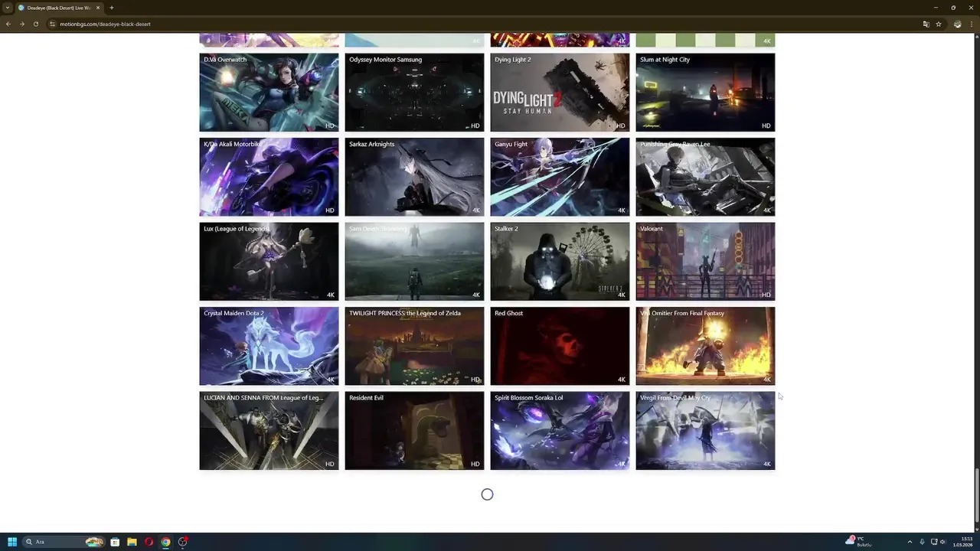
Task: Open the Chrome profile avatar
Action: click(957, 24)
